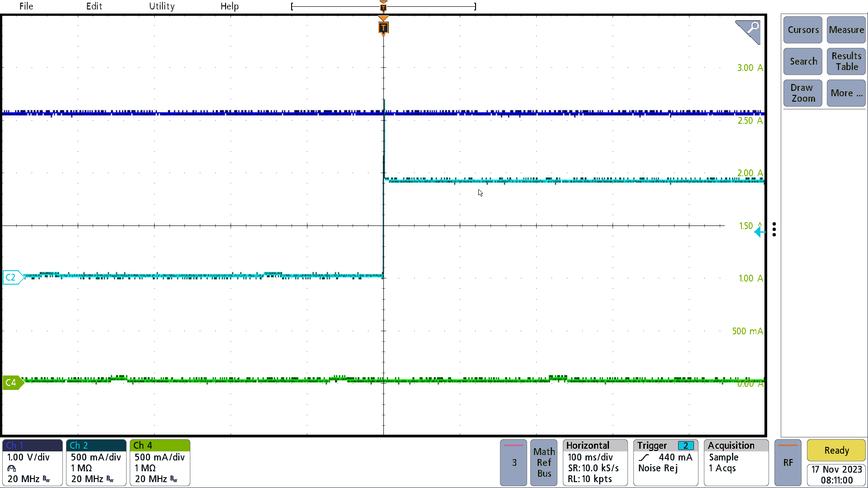Click the RF button

pos(788,463)
